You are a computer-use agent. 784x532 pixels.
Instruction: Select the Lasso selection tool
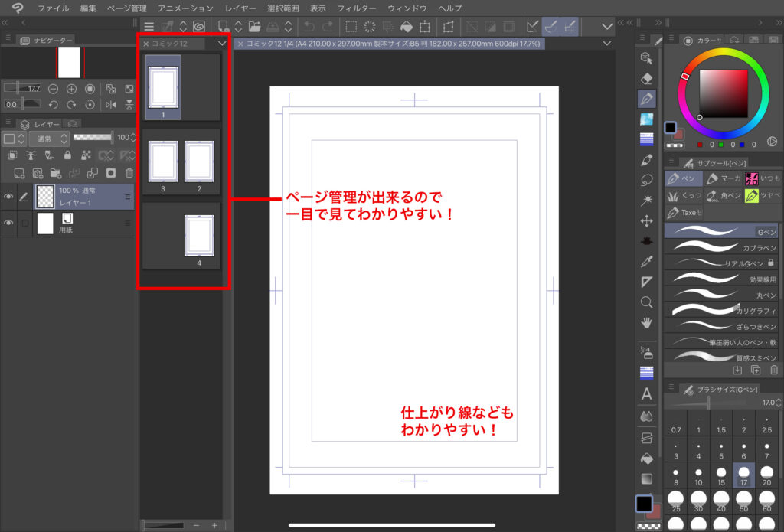point(646,181)
